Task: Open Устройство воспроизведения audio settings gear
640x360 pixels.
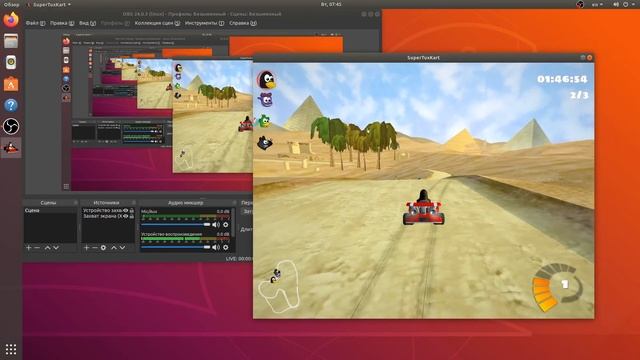Action: pos(226,247)
